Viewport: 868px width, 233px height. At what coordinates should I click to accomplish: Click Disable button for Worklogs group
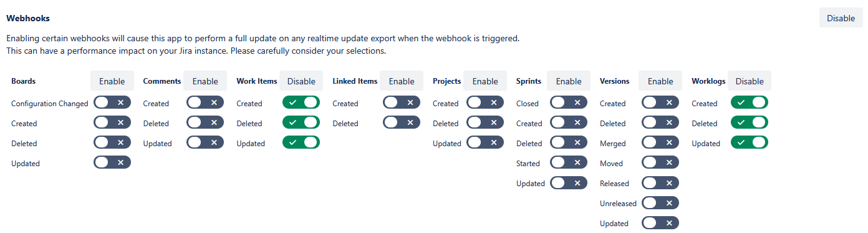(x=750, y=81)
